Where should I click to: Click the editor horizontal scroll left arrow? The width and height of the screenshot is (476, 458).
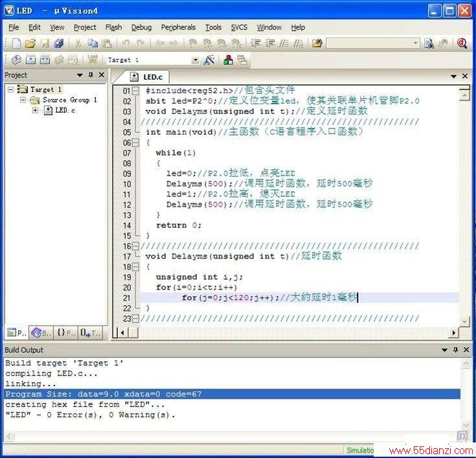tap(122, 332)
